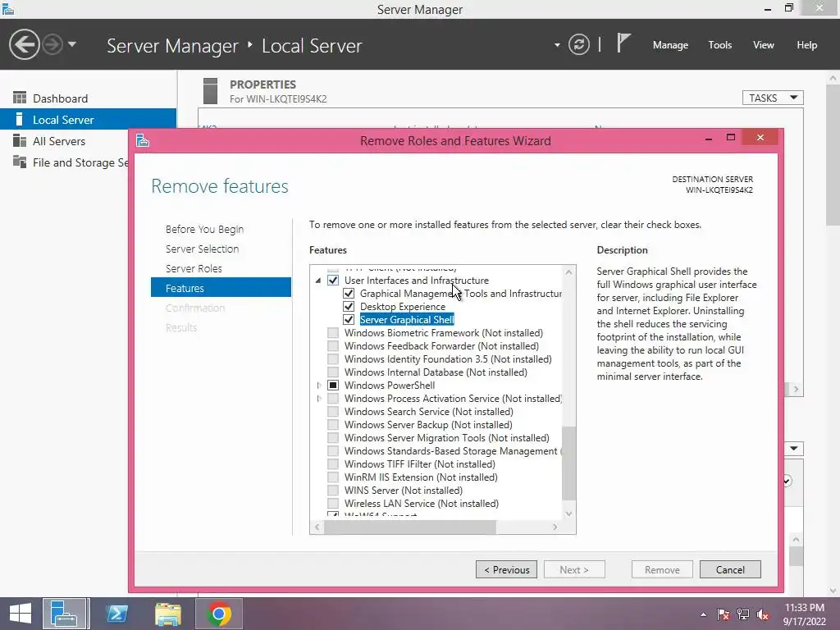Click Windows Search Service checkbox

(333, 412)
